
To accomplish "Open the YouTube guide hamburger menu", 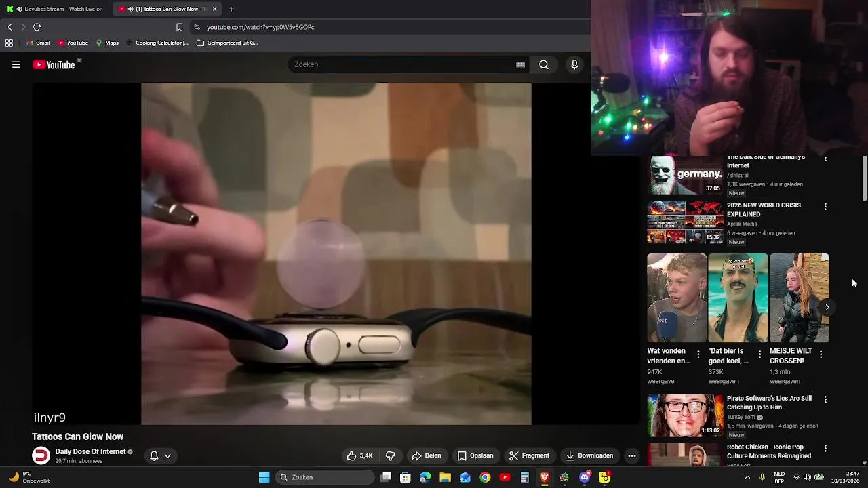I will tap(16, 64).
